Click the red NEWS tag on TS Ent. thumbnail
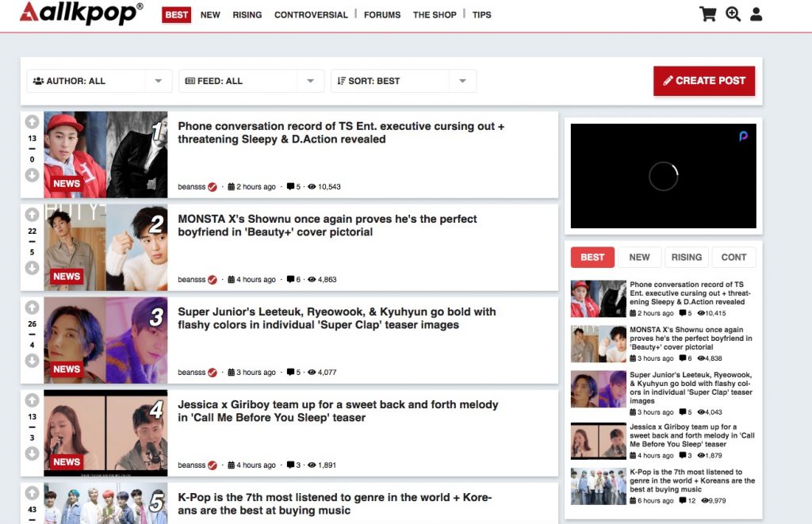This screenshot has width=812, height=524. [x=67, y=183]
